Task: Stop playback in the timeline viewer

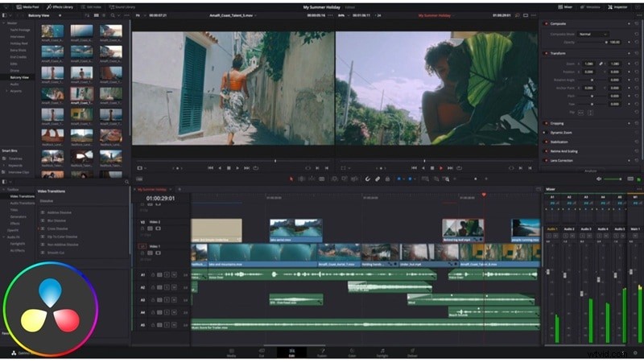Action: (x=432, y=168)
